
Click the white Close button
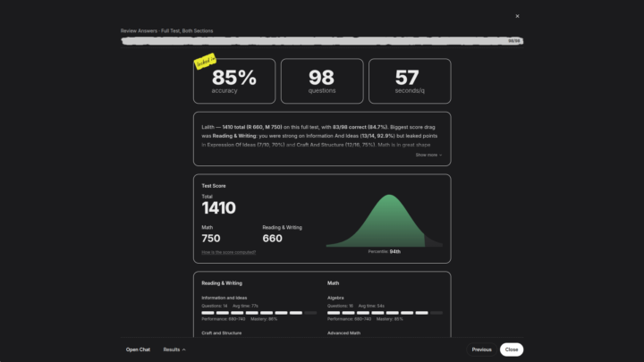click(x=512, y=349)
